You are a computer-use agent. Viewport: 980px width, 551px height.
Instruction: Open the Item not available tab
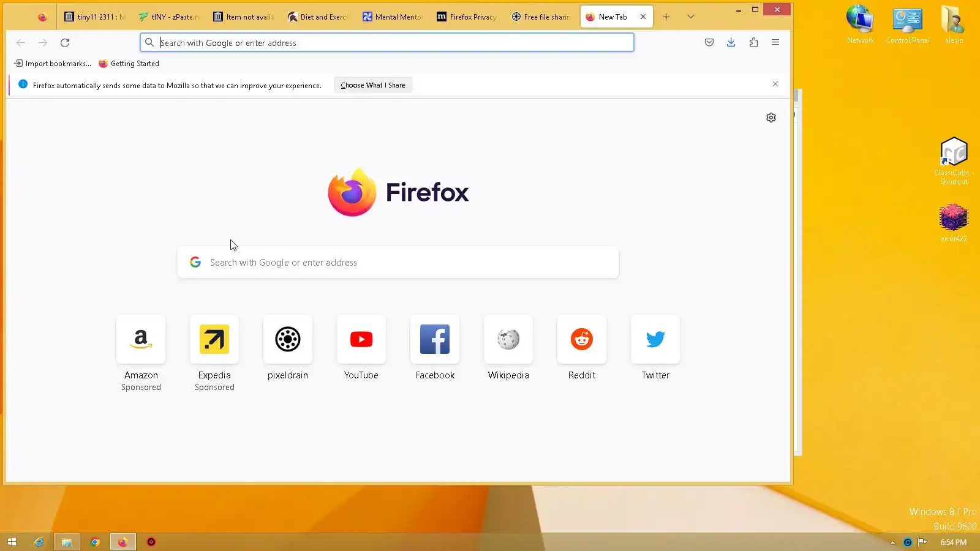point(243,17)
